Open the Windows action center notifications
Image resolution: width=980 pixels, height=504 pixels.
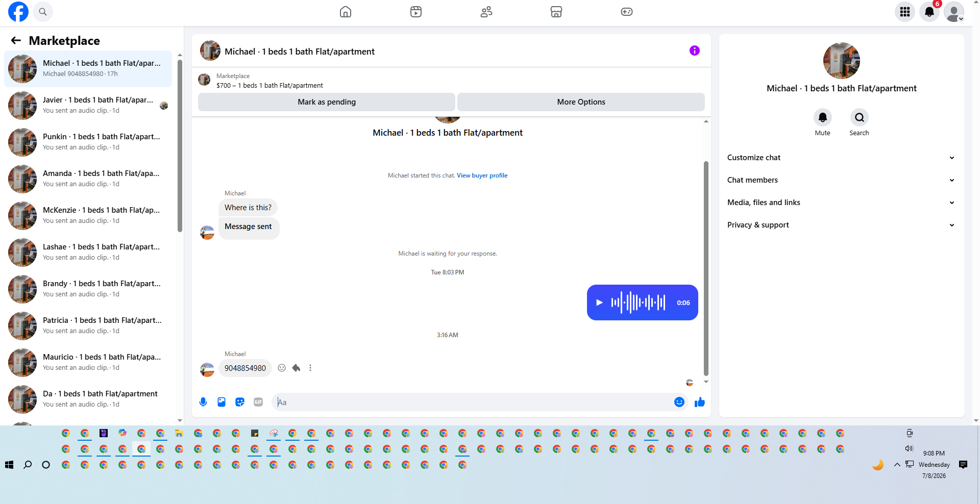[x=963, y=465]
